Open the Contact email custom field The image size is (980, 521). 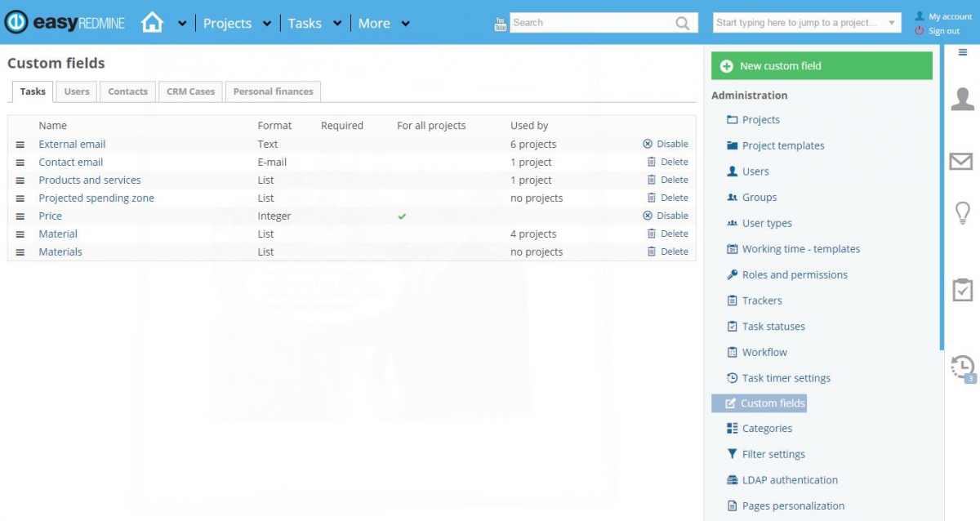70,162
